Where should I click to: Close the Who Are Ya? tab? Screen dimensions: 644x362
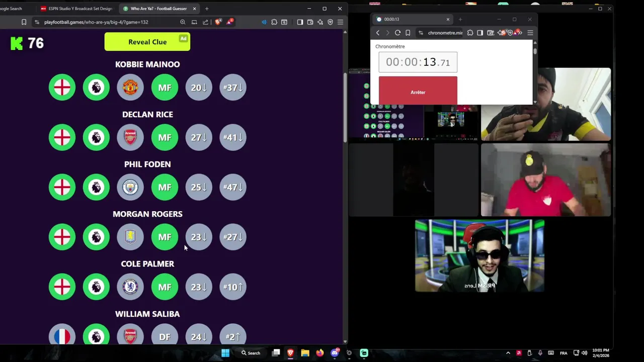[194, 9]
